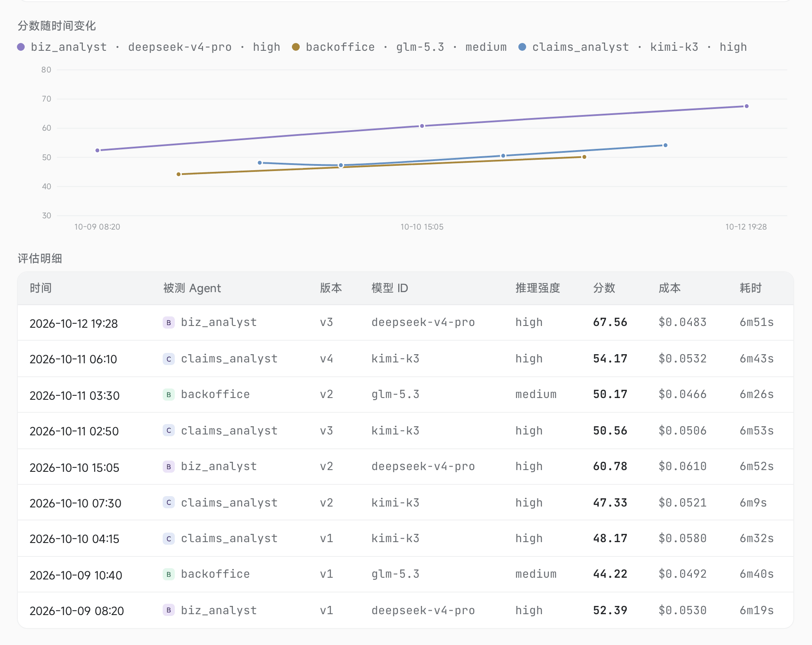Screen dimensions: 812x645
Task: Click the C badge icon in the 10-11 06:10 row
Action: [x=169, y=359]
